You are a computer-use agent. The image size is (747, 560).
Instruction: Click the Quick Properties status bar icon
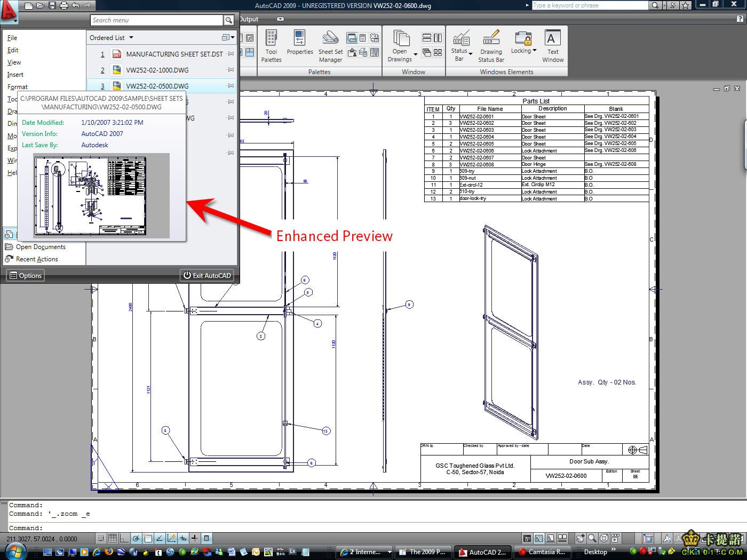[206, 538]
